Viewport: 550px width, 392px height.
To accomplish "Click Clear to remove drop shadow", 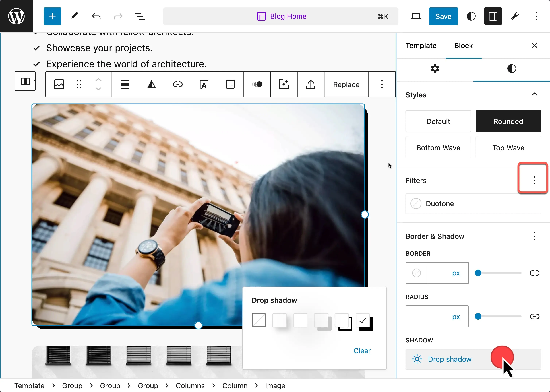I will 362,351.
